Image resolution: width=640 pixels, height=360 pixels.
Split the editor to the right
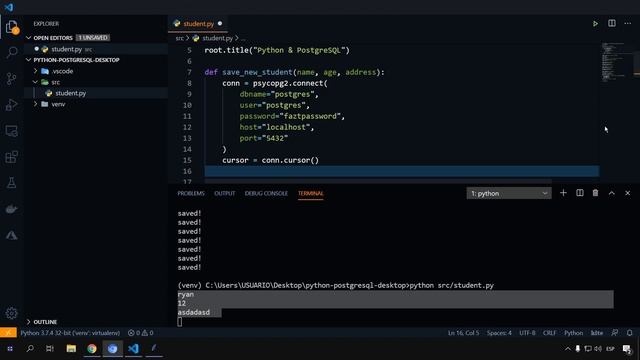[x=611, y=24]
